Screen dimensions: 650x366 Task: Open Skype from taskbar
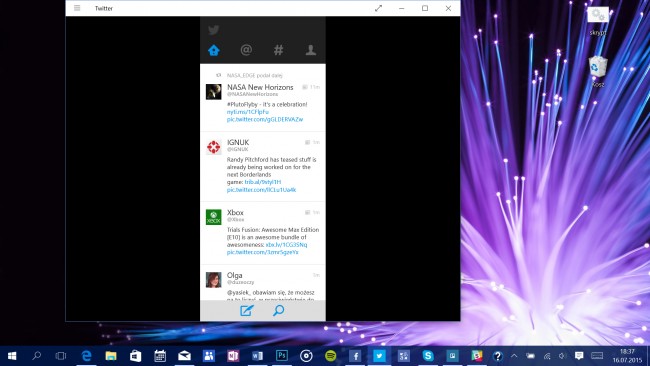click(428, 356)
